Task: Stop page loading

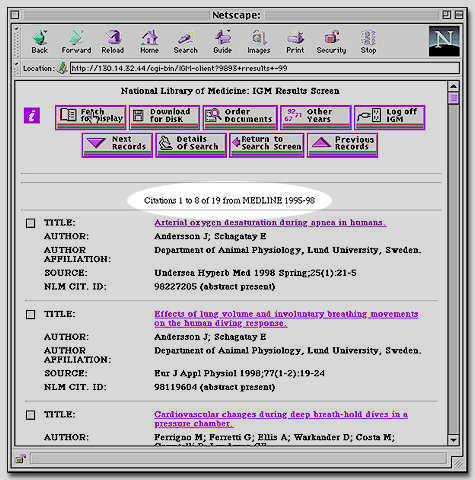Action: [368, 42]
